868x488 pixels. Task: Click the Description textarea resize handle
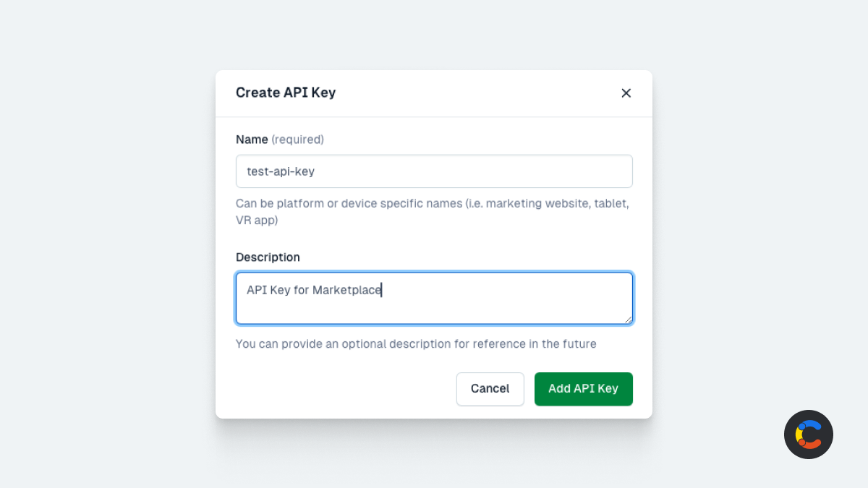628,319
